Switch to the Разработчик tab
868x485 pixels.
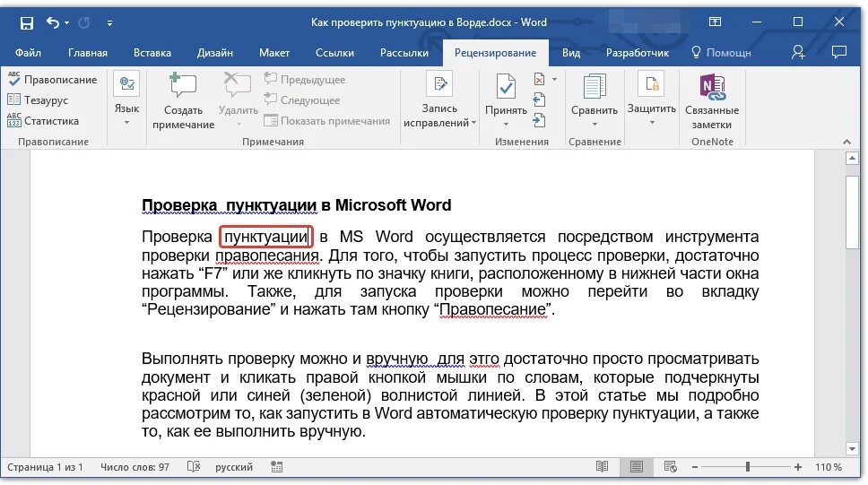(x=638, y=53)
